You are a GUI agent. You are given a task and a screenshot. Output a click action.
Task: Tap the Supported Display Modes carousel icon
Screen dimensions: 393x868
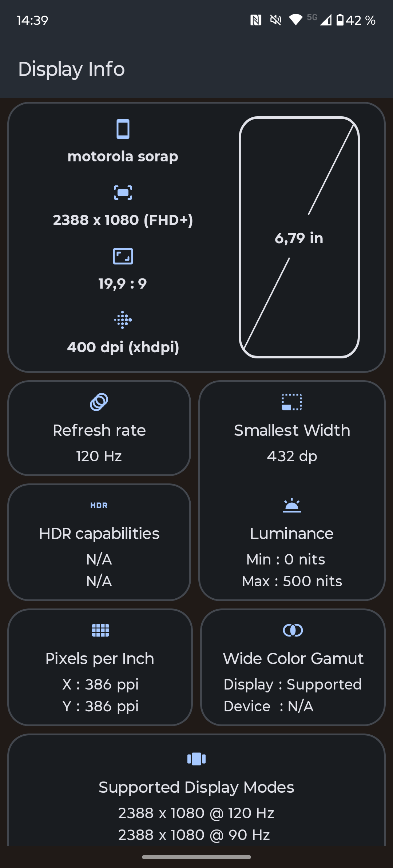point(196,759)
